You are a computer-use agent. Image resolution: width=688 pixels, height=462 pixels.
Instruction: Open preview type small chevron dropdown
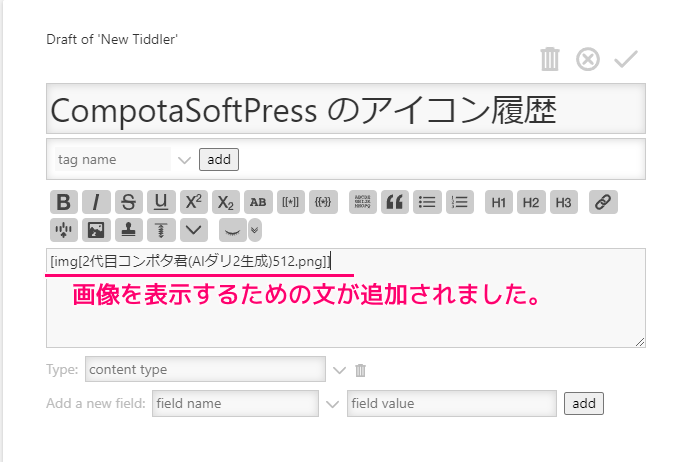(x=254, y=230)
